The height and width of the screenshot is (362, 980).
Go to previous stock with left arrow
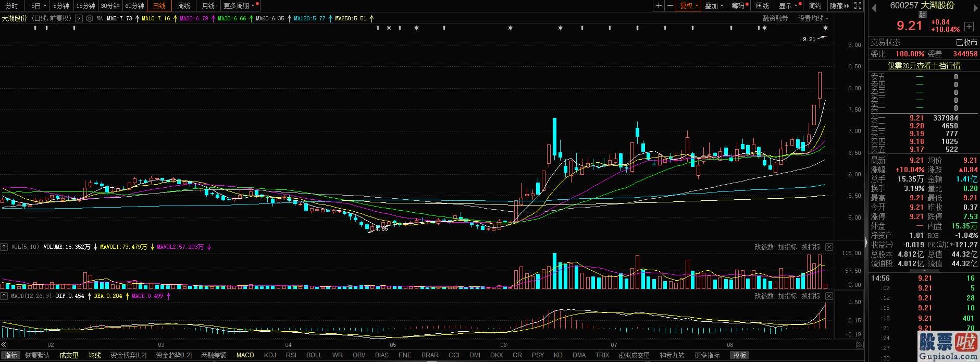[x=874, y=8]
